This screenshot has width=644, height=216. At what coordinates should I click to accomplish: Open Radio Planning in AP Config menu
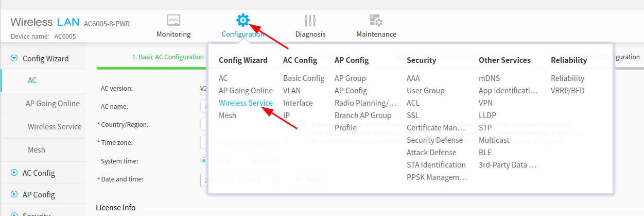[x=365, y=103]
